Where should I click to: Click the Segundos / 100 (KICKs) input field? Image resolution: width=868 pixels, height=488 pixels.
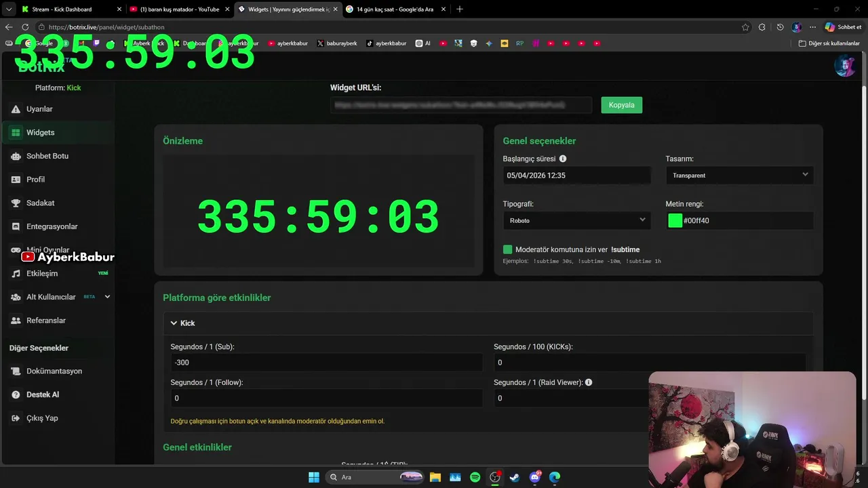(650, 363)
